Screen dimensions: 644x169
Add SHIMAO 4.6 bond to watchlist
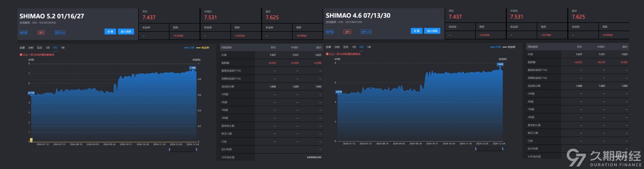click(432, 31)
